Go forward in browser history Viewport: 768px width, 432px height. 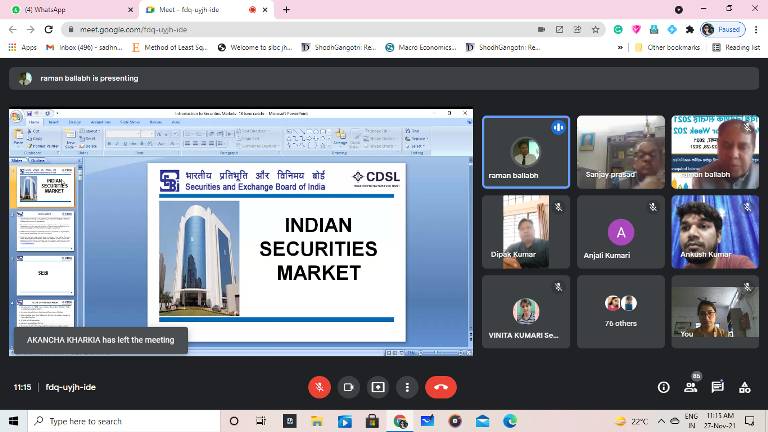point(30,29)
